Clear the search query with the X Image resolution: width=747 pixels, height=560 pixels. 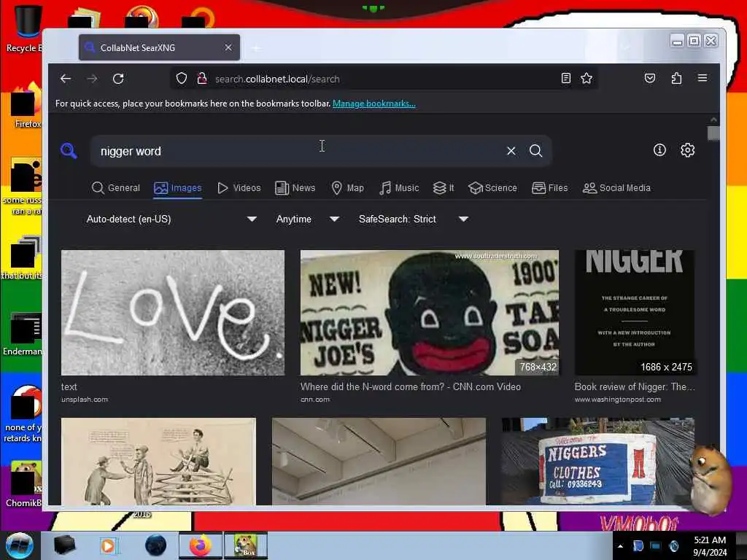point(511,151)
